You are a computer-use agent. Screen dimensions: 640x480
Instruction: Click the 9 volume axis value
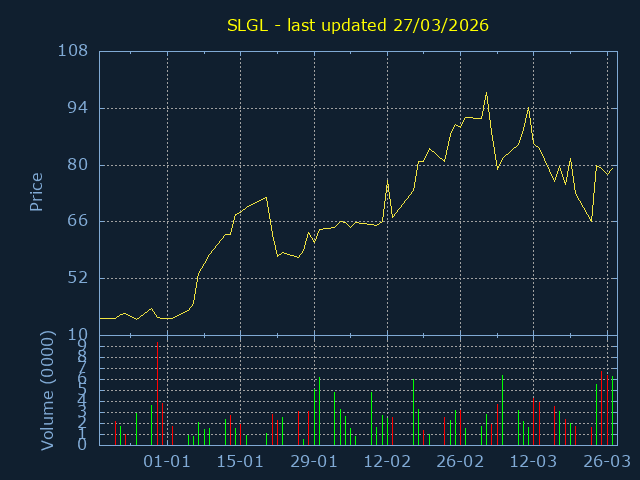(x=83, y=344)
